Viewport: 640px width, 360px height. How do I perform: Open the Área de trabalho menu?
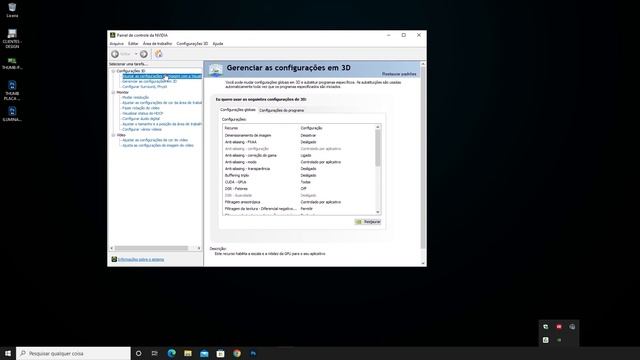click(x=157, y=44)
